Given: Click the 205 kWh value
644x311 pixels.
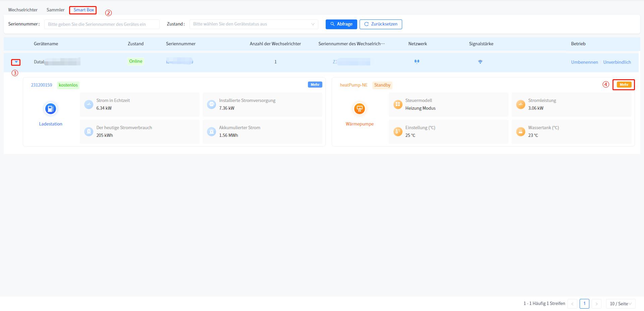Looking at the screenshot, I should [x=105, y=135].
